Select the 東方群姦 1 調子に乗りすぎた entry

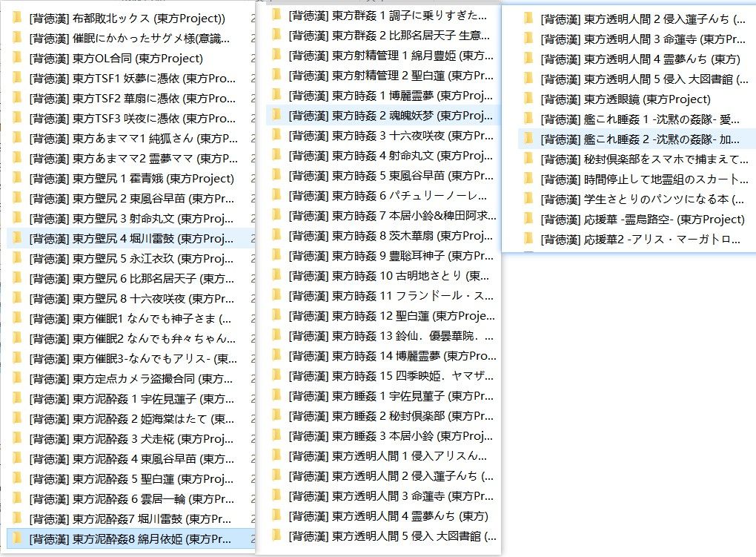pos(387,15)
